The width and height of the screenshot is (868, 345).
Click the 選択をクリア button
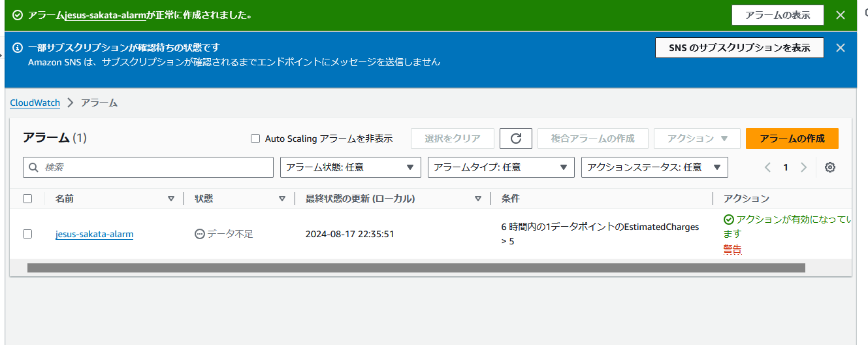[x=452, y=139]
